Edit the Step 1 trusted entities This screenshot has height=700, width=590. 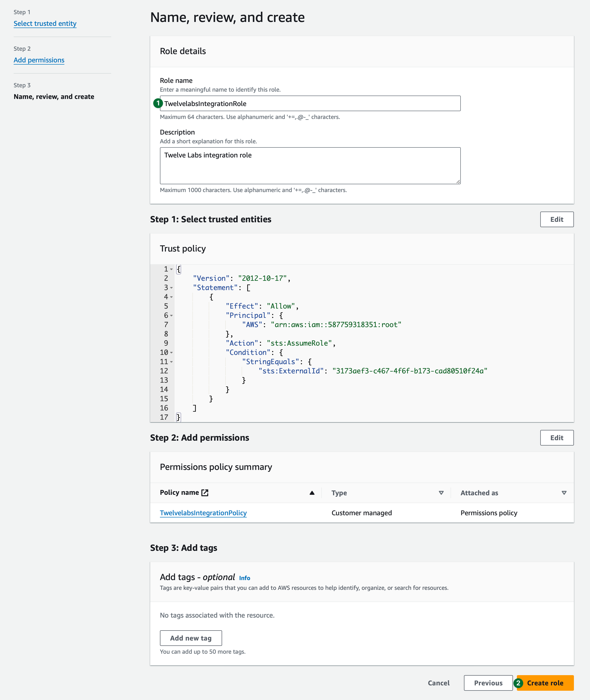tap(557, 219)
